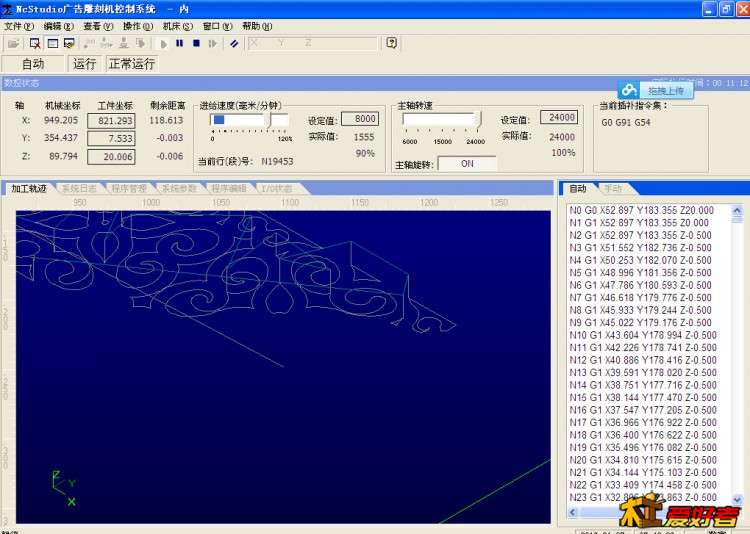Click the X workpiece coordinate 821.293 field

pos(110,120)
